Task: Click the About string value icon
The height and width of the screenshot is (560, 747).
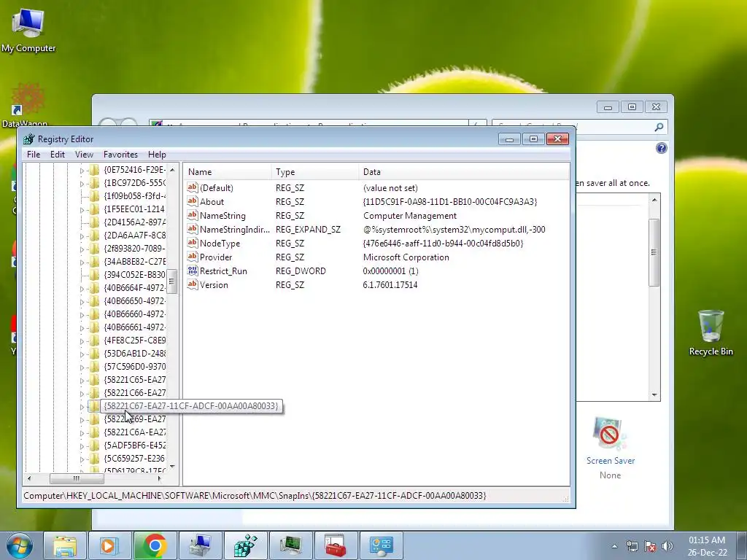Action: click(x=192, y=201)
